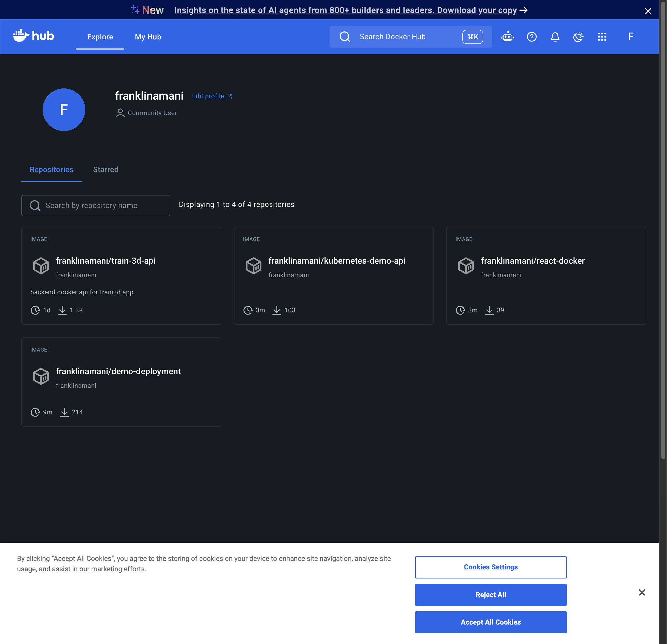The width and height of the screenshot is (667, 644).
Task: Click the 214 download count
Action: pyautogui.click(x=77, y=412)
